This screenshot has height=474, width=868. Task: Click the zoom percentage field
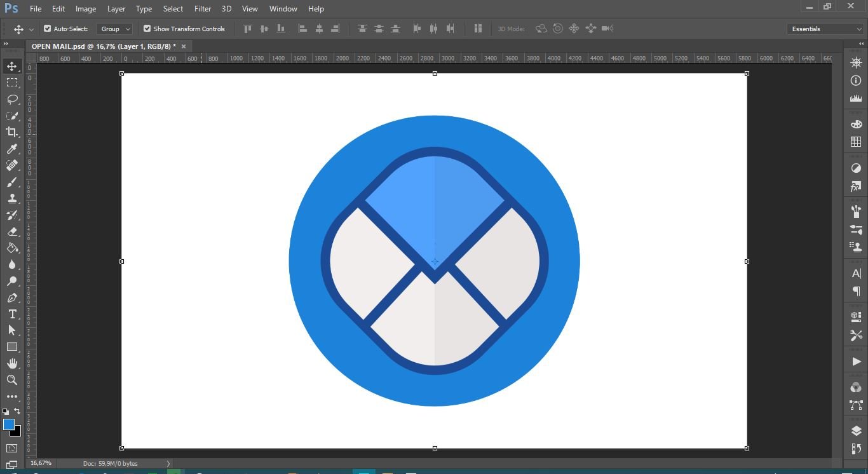pyautogui.click(x=41, y=463)
